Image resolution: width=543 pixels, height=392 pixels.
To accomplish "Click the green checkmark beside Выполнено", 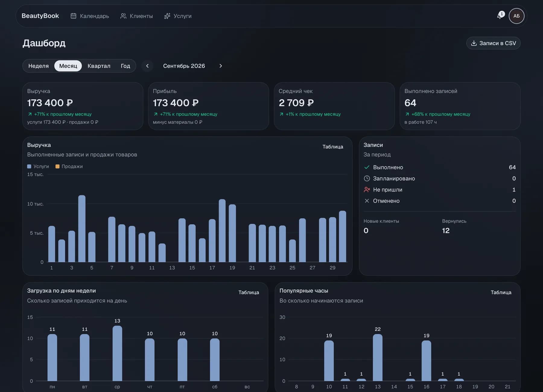I will 367,167.
